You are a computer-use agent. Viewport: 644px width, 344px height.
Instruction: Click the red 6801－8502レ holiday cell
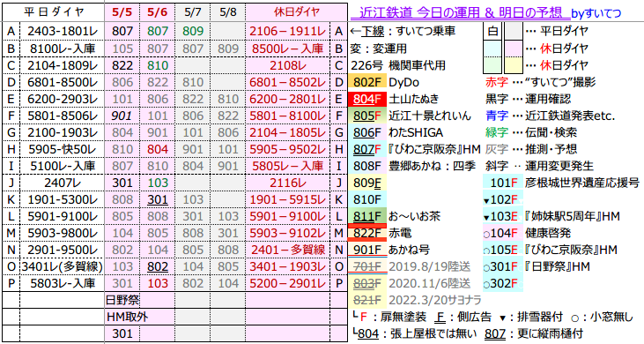click(x=287, y=82)
